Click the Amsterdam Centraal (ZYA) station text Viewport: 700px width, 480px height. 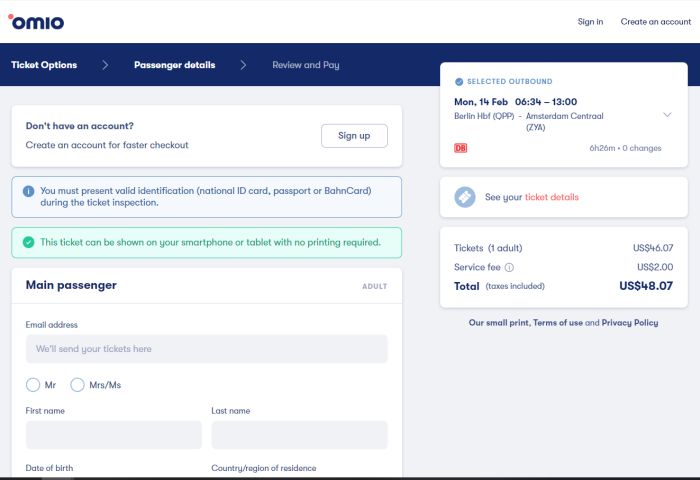coord(564,121)
